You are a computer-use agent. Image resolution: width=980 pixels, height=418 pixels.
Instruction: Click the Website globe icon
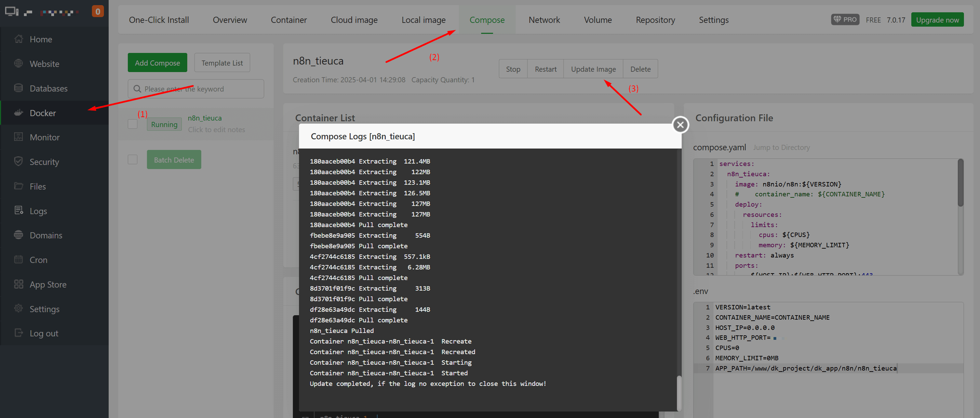click(18, 64)
